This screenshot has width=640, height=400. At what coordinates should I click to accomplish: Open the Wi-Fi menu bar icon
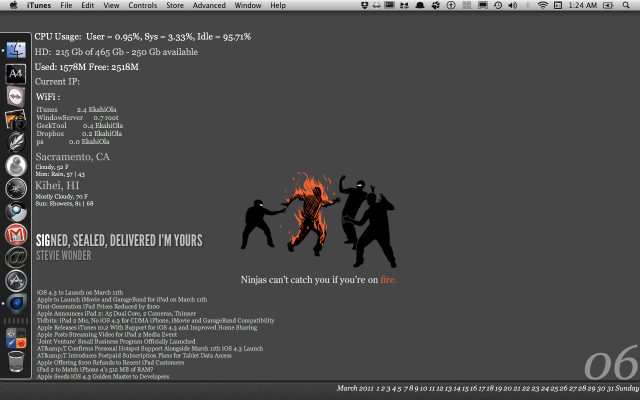click(x=542, y=5)
